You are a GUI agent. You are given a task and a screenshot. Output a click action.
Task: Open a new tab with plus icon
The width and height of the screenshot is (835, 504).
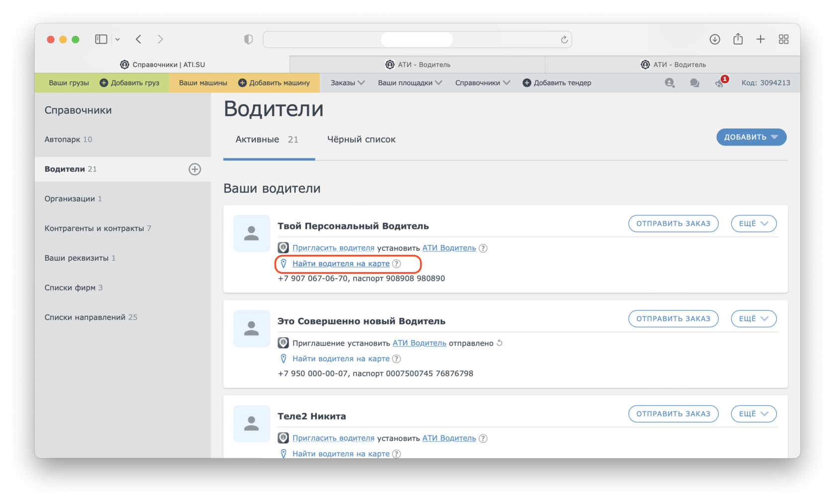[x=760, y=39]
